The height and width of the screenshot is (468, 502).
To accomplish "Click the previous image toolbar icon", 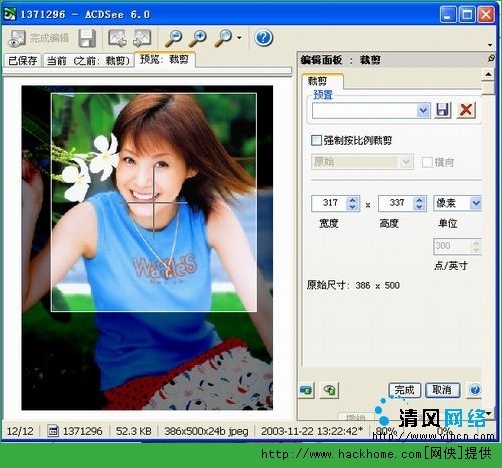I will [x=117, y=38].
